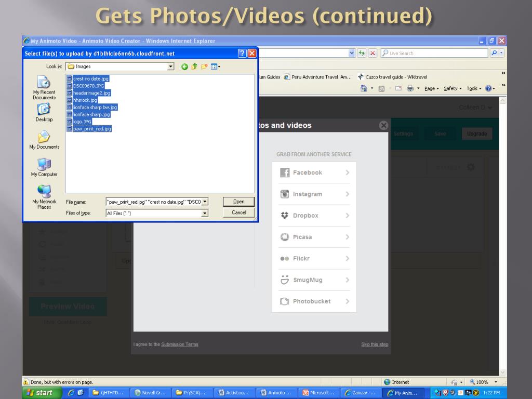Expand the search options dropdown arrow

[501, 53]
